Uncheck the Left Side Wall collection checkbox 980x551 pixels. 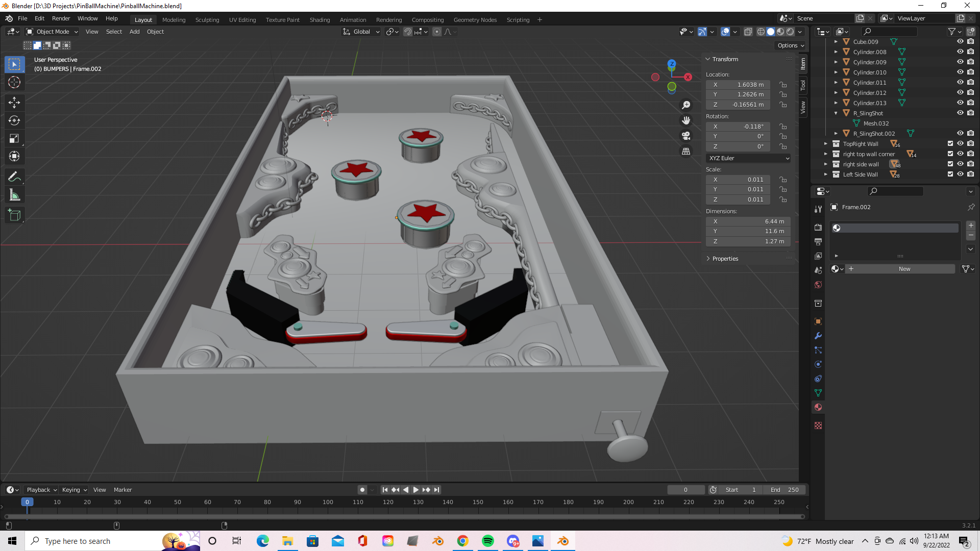[x=950, y=174]
